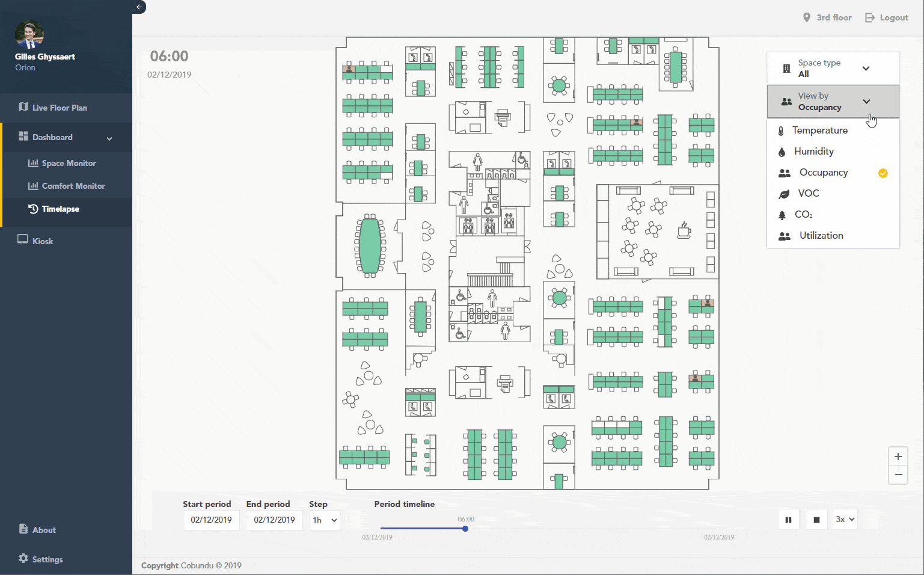Zoom out of the floor plan

pyautogui.click(x=898, y=475)
